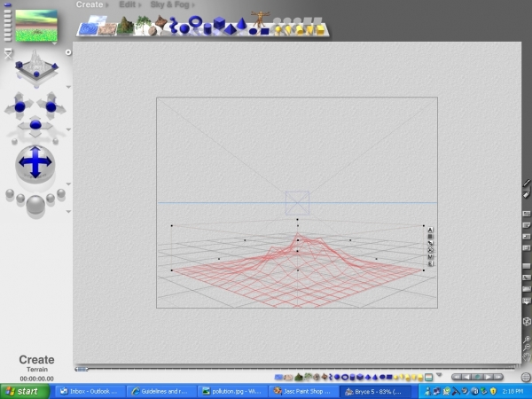Create an infinite ground plane
The image size is (532, 399).
coord(107,29)
